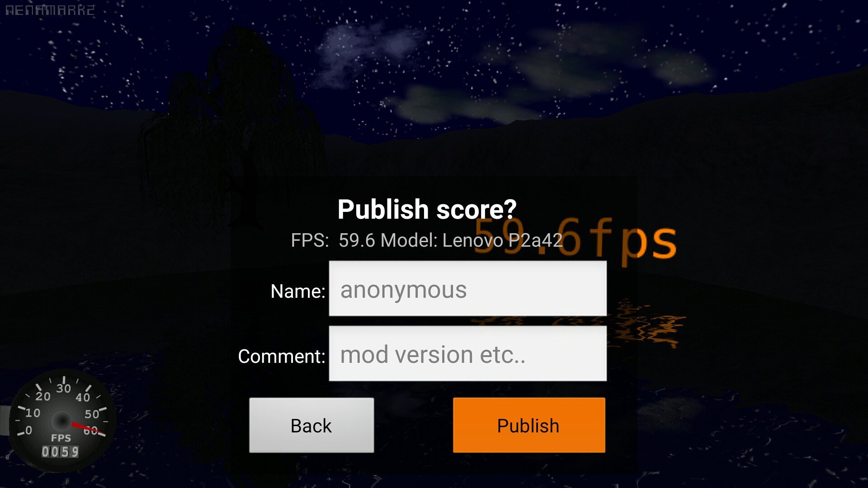Click the Publish score? heading

[x=427, y=209]
